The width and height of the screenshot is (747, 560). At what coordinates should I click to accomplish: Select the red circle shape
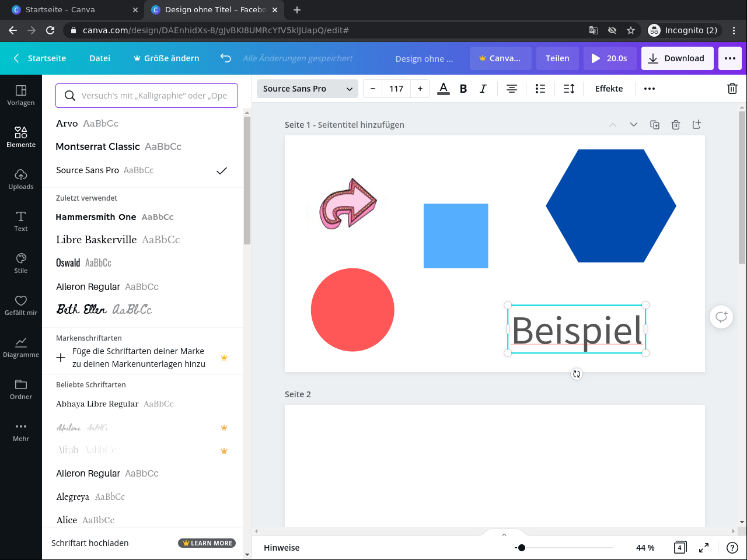[352, 310]
